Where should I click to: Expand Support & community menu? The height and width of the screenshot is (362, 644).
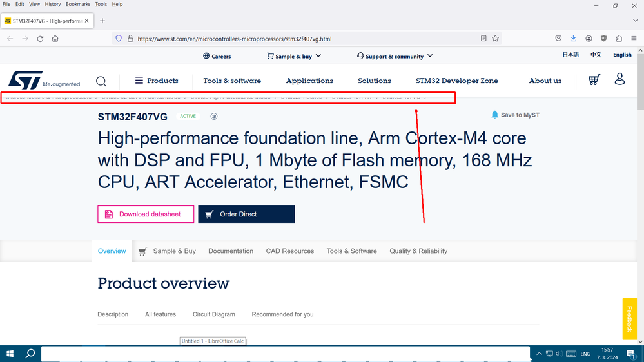click(395, 56)
